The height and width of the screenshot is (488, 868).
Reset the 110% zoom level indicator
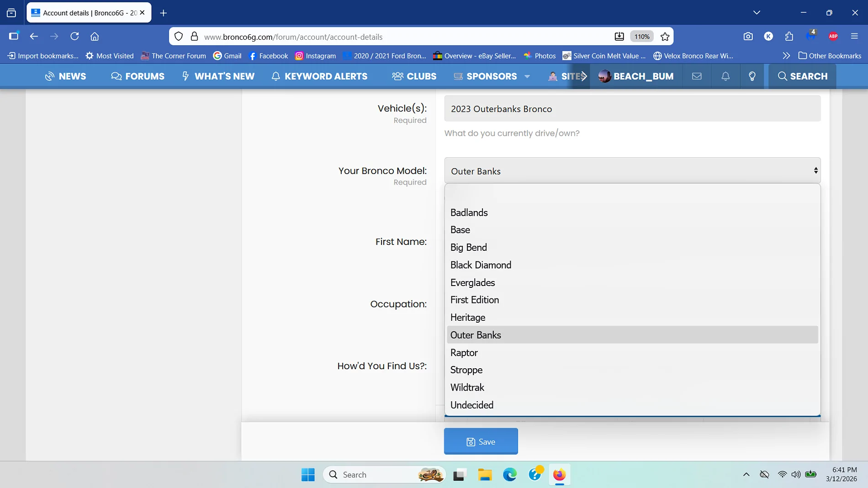pos(642,37)
